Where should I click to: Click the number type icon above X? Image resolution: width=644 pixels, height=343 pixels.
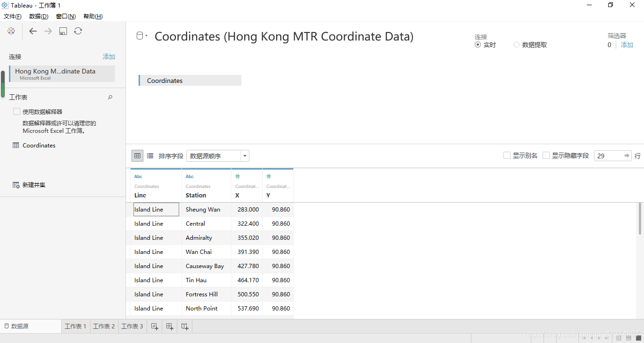[x=238, y=176]
